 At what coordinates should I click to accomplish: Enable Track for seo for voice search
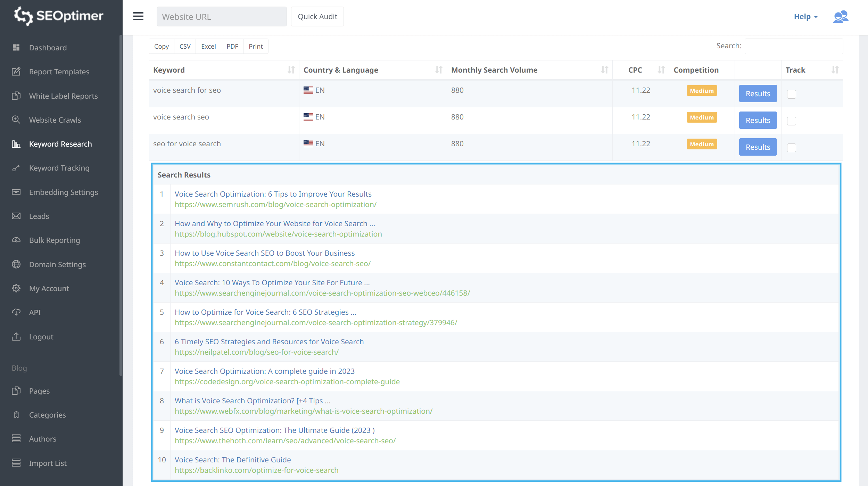click(x=792, y=147)
